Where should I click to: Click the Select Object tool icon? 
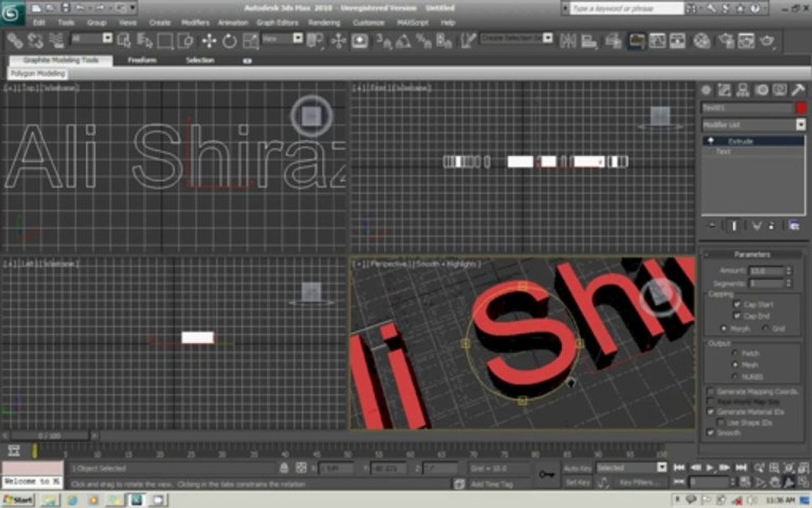point(124,40)
